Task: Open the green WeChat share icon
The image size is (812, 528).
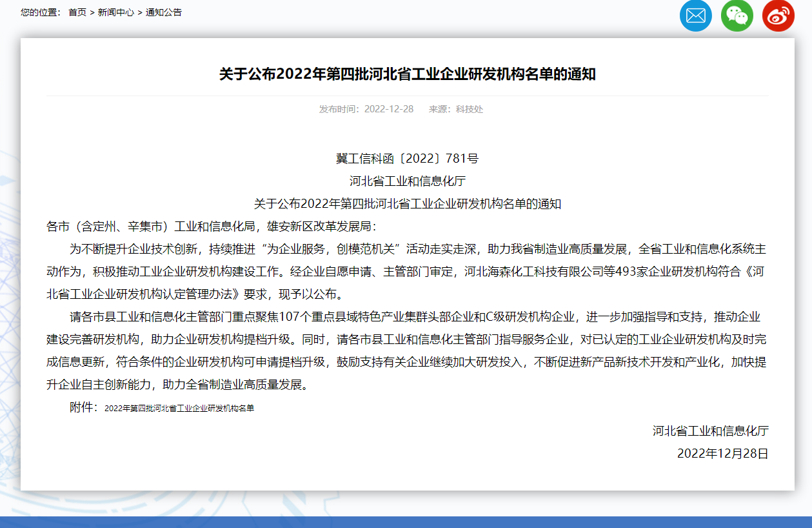Action: 737,15
